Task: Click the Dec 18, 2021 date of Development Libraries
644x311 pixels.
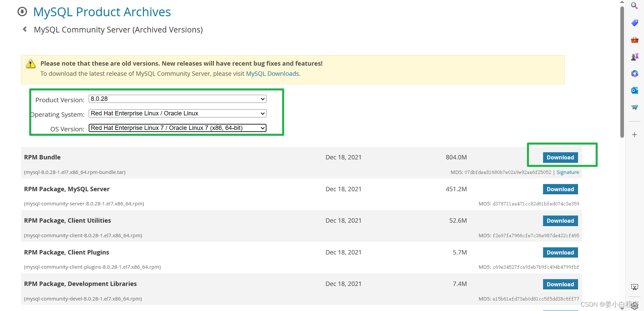Action: coord(343,284)
